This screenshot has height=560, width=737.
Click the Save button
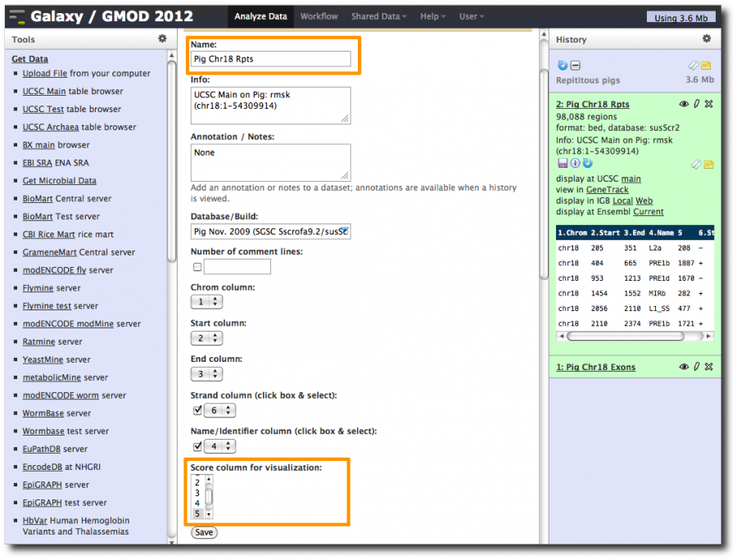pos(204,532)
